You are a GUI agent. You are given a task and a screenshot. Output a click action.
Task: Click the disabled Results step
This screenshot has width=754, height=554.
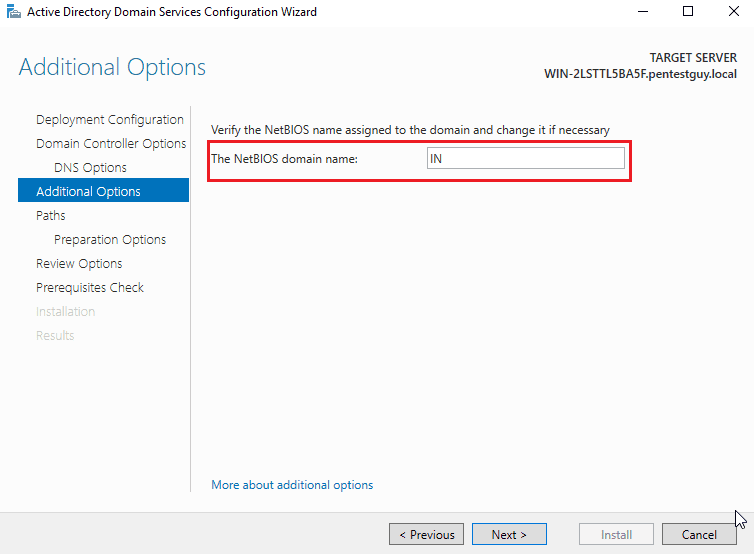click(x=55, y=336)
